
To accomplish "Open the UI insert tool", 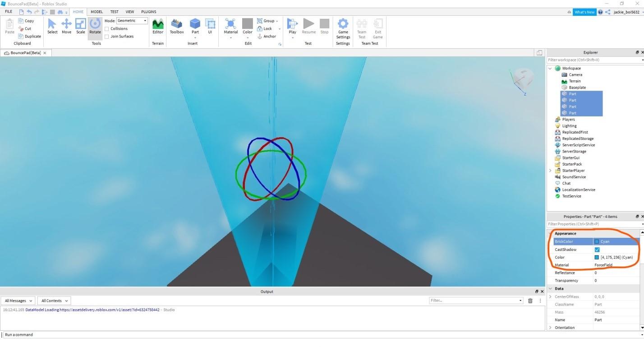I will [210, 26].
